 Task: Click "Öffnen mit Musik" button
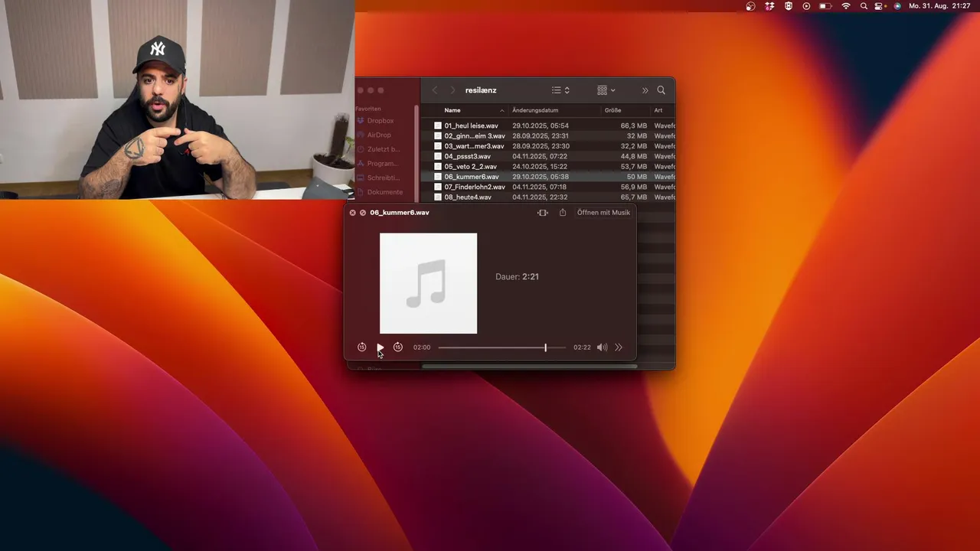coord(603,213)
